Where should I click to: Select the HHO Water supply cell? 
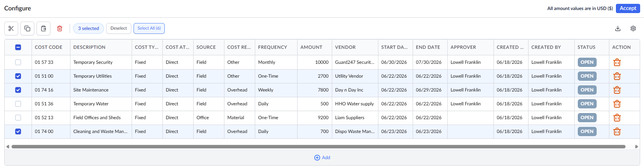click(355, 104)
